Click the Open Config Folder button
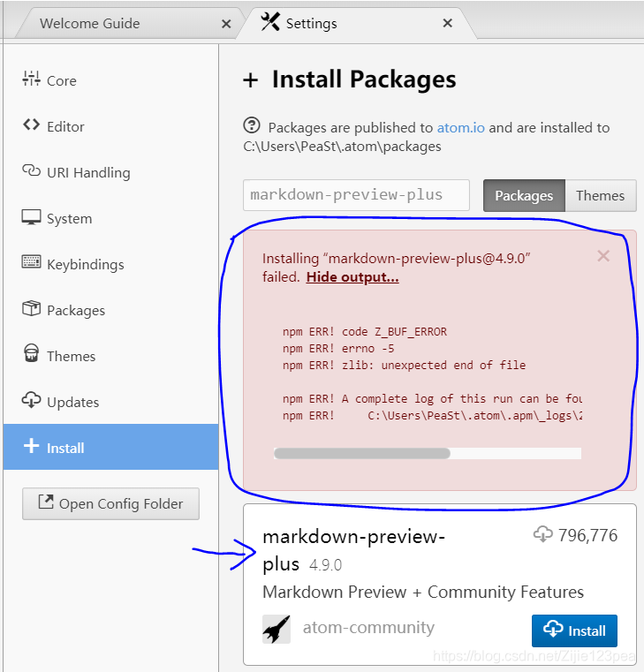 tap(110, 503)
